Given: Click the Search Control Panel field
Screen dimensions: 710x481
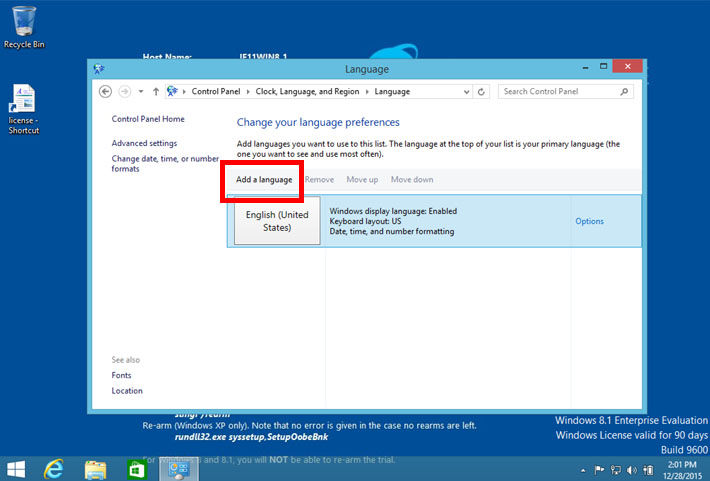Looking at the screenshot, I should pyautogui.click(x=558, y=91).
